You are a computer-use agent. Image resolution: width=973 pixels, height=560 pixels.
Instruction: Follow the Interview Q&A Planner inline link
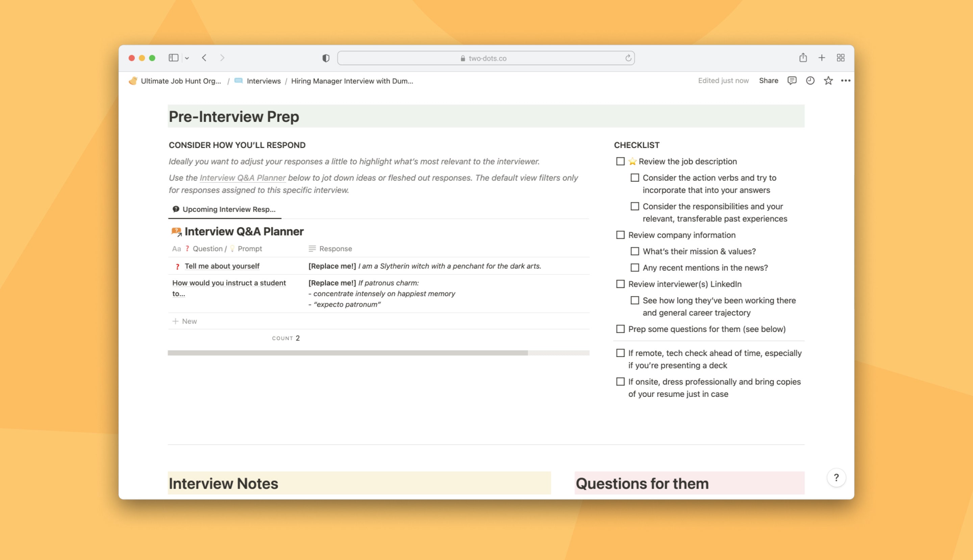tap(242, 178)
